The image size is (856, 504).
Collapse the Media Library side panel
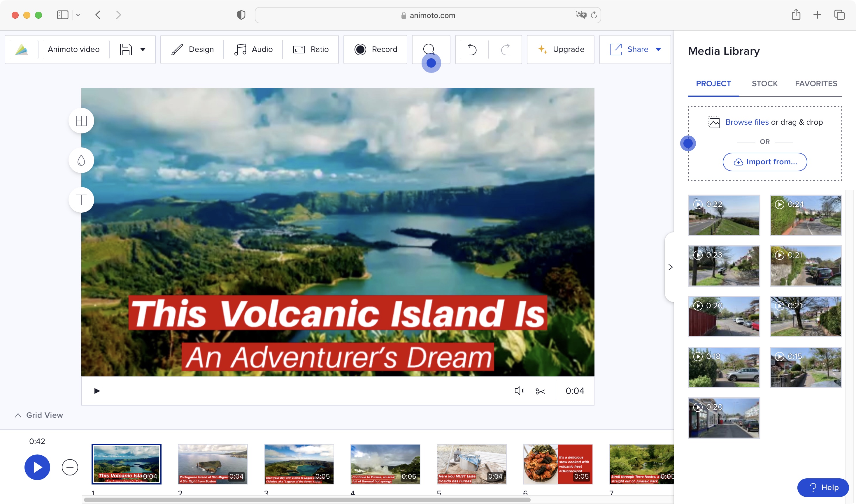670,267
